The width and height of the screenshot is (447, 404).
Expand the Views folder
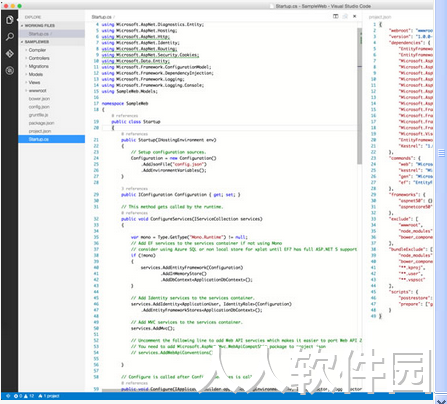click(51, 82)
